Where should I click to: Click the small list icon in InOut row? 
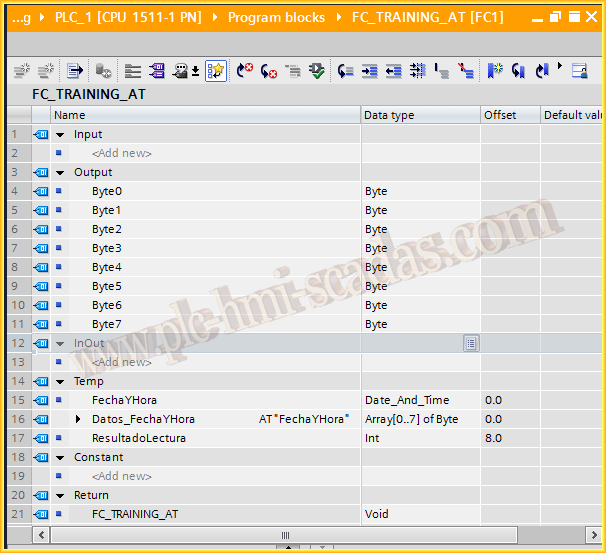(x=470, y=343)
